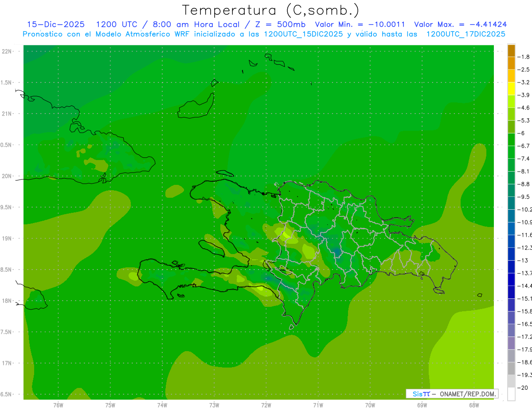Image resolution: width=532 pixels, height=411 pixels.
Task: Select the olive-green swatch between -5.3 and -6
Action: pos(511,127)
